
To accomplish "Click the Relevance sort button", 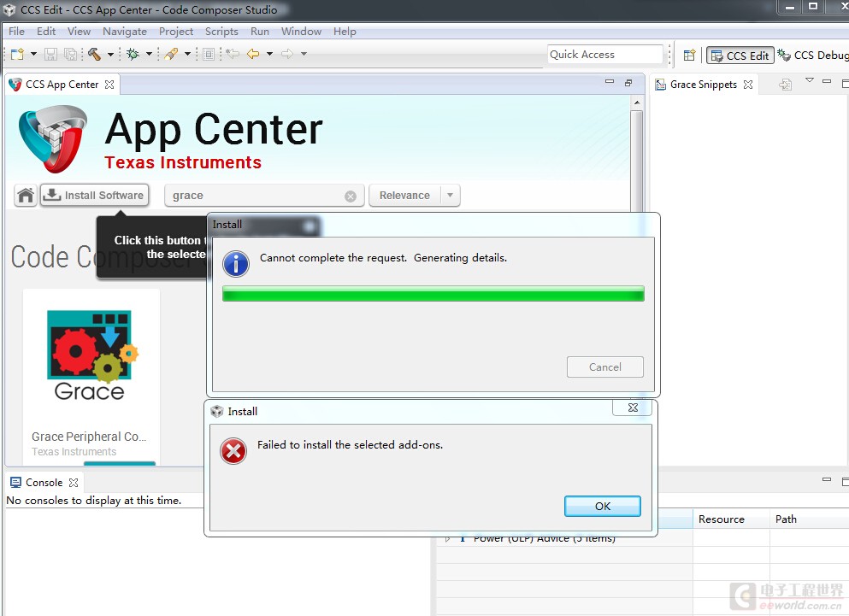I will tap(404, 196).
